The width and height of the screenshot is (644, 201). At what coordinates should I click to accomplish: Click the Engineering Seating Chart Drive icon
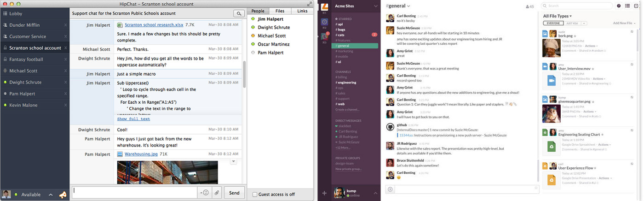tap(552, 146)
